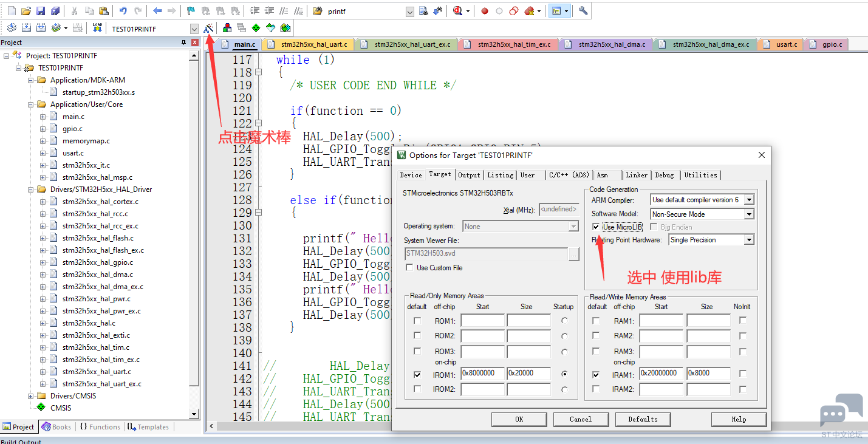Go to the Linker tab

click(637, 175)
